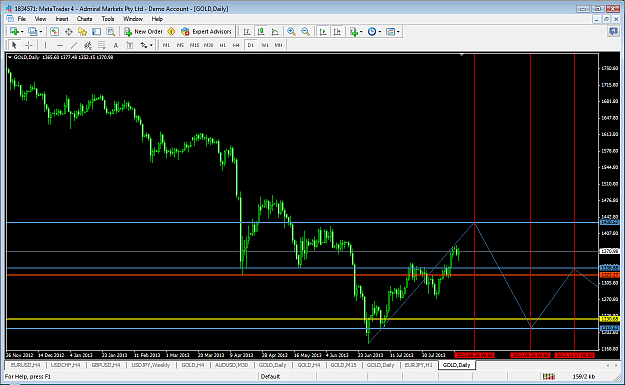Pick the Vertical Line drawing tool
This screenshot has height=385, width=625.
click(x=45, y=45)
